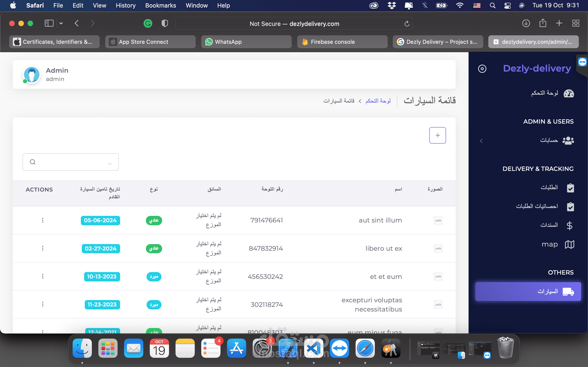Click the TeamViewer icon in the Dock
This screenshot has width=588, height=367.
point(339,349)
